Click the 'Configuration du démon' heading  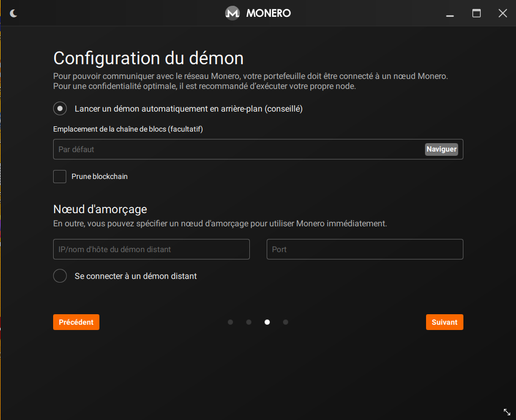148,58
